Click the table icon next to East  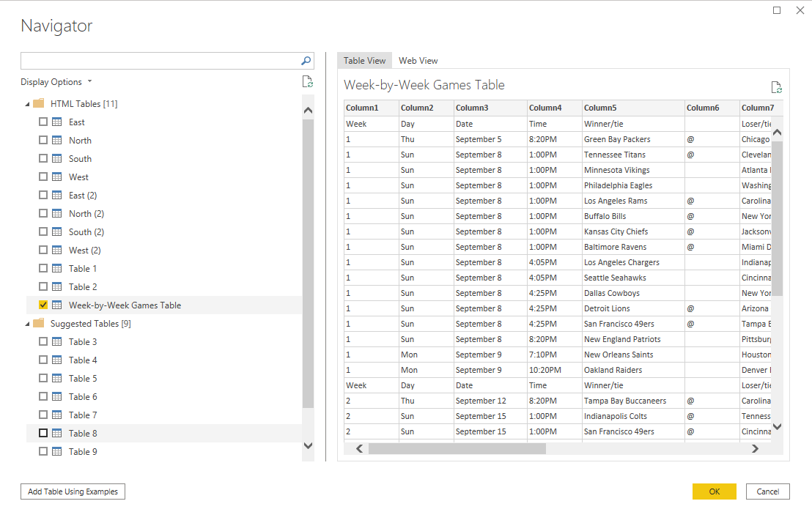pyautogui.click(x=56, y=122)
